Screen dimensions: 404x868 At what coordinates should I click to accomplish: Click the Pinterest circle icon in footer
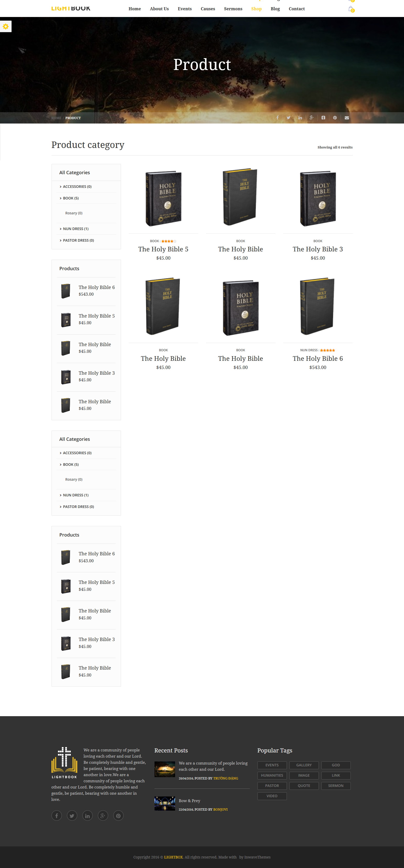click(118, 816)
